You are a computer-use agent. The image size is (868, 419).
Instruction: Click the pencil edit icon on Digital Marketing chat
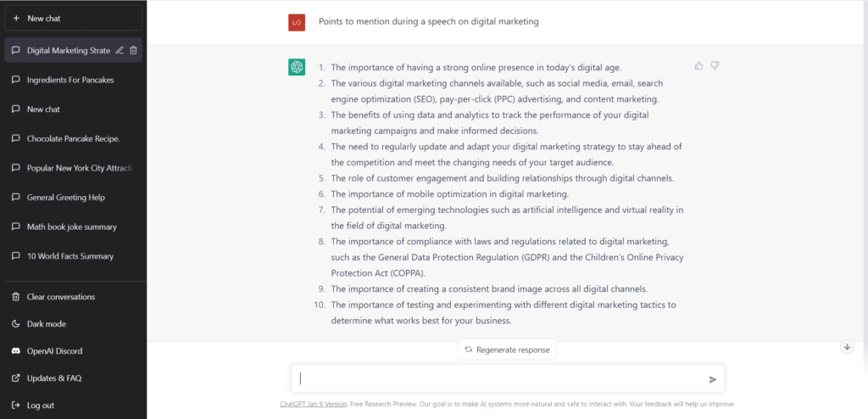(x=120, y=50)
